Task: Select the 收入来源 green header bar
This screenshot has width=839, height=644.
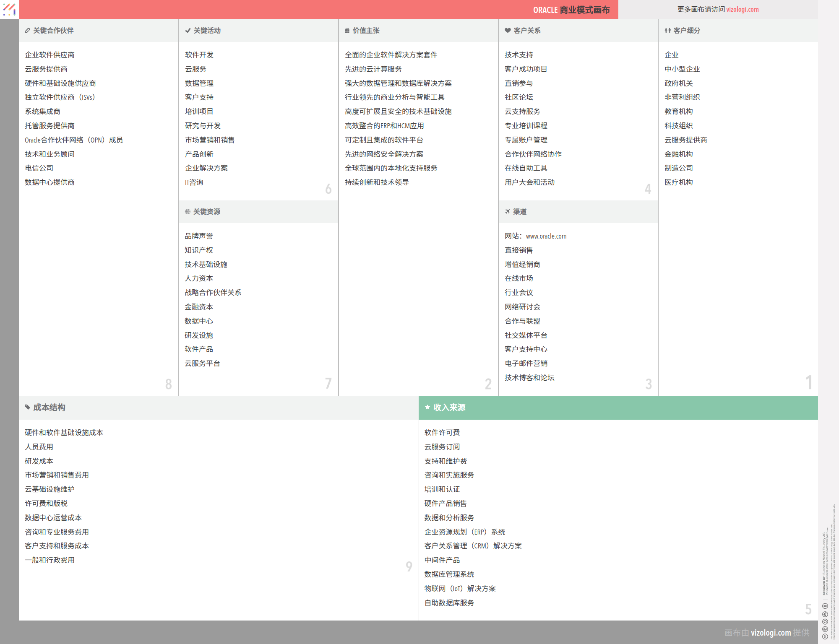Action: [x=618, y=408]
